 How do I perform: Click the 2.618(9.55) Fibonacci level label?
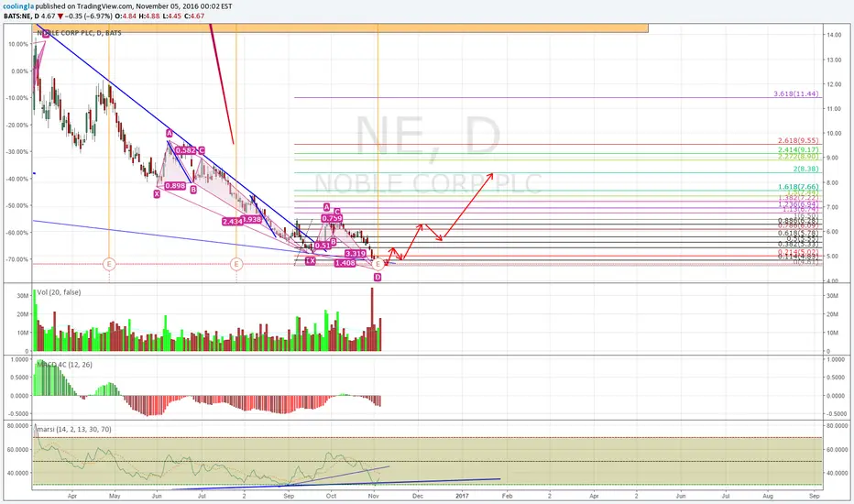[798, 140]
